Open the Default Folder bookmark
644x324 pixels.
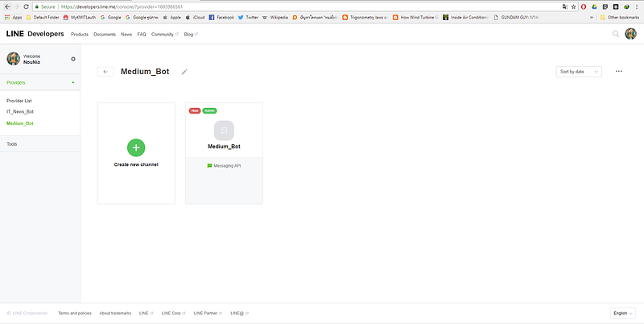[43, 17]
